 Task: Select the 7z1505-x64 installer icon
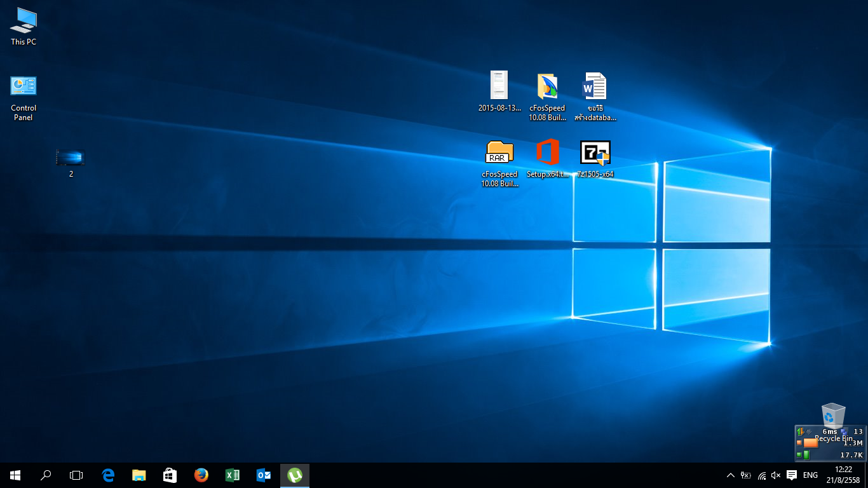point(595,159)
